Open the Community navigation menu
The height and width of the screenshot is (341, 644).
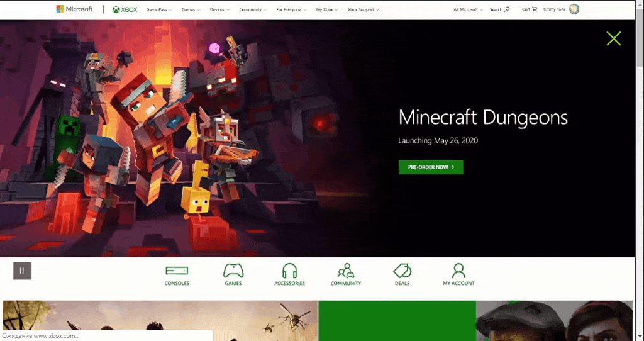tap(252, 10)
